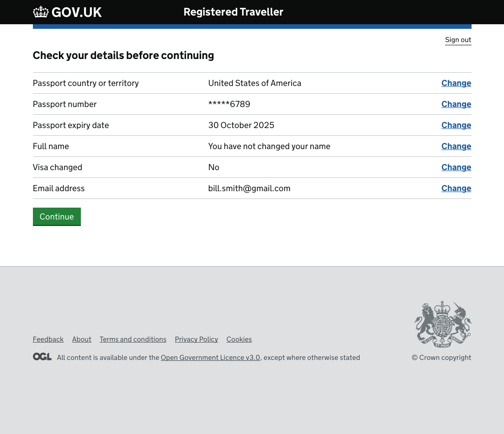Open the Feedback footer link
The width and height of the screenshot is (504, 434).
coord(48,339)
